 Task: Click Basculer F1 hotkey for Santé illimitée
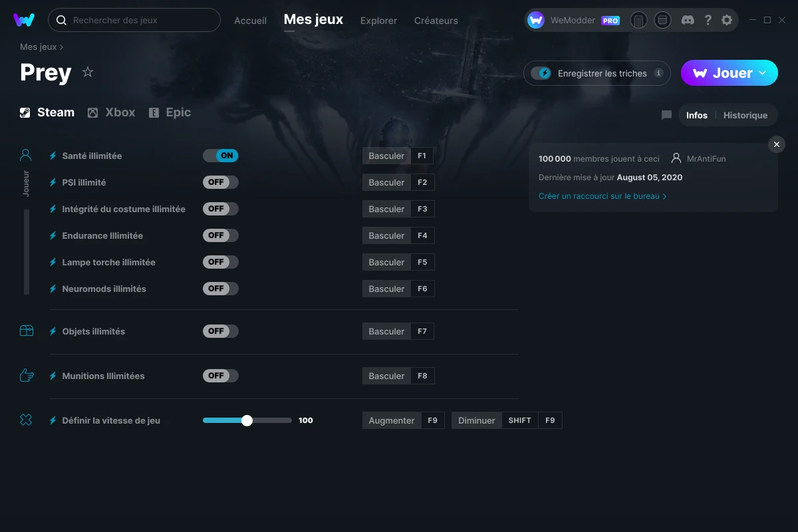(x=398, y=156)
